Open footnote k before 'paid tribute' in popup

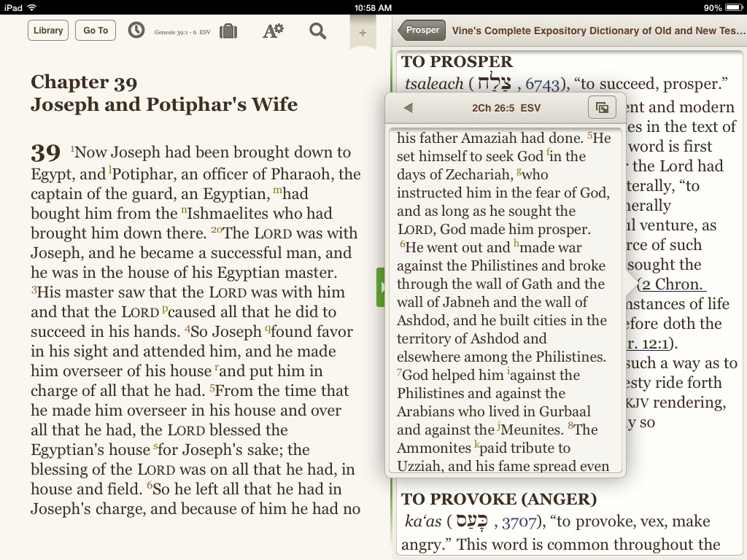[x=476, y=445]
